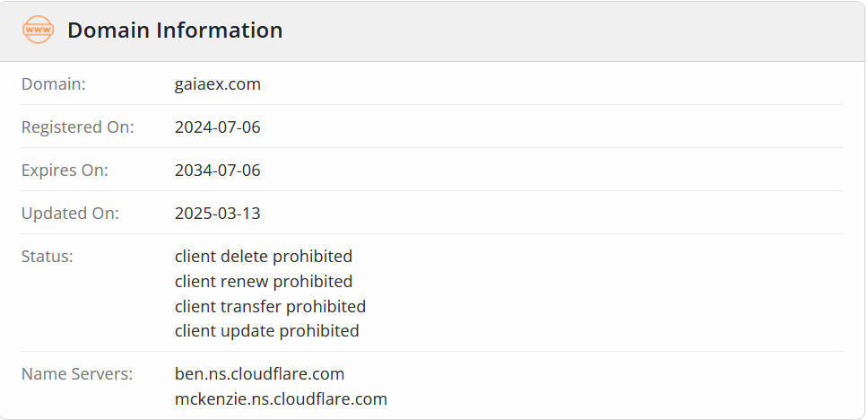
Task: Select the "Name Servers:" label
Action: (x=77, y=374)
